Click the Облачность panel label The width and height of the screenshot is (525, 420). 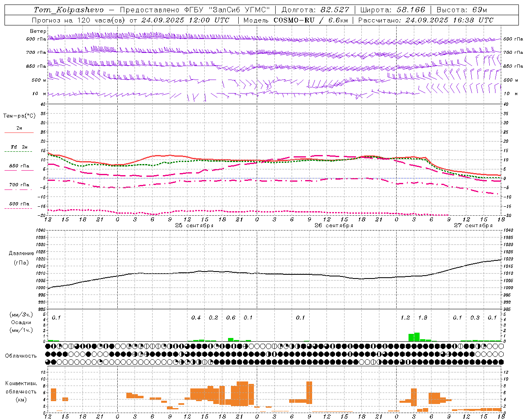21,356
